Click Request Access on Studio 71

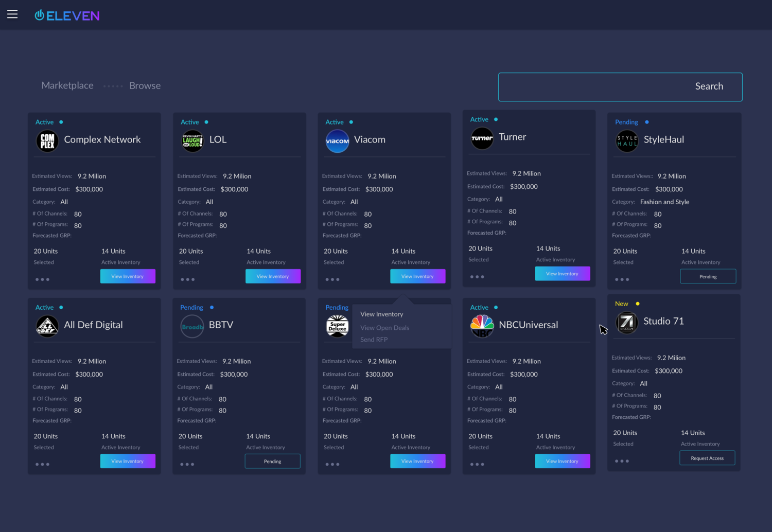coord(707,458)
